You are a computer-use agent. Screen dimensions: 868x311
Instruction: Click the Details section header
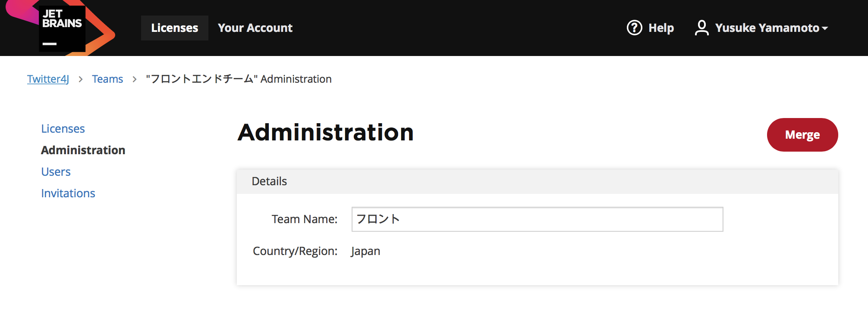point(537,181)
